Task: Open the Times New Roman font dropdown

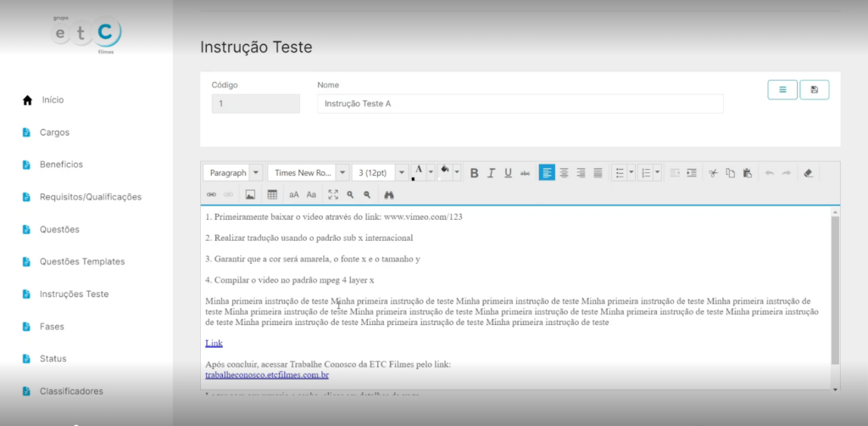Action: [309, 173]
